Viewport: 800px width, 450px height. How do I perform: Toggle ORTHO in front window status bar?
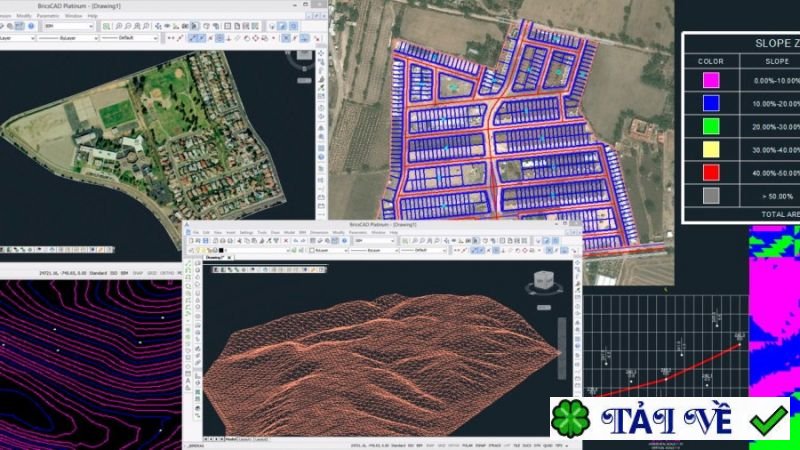(x=454, y=446)
